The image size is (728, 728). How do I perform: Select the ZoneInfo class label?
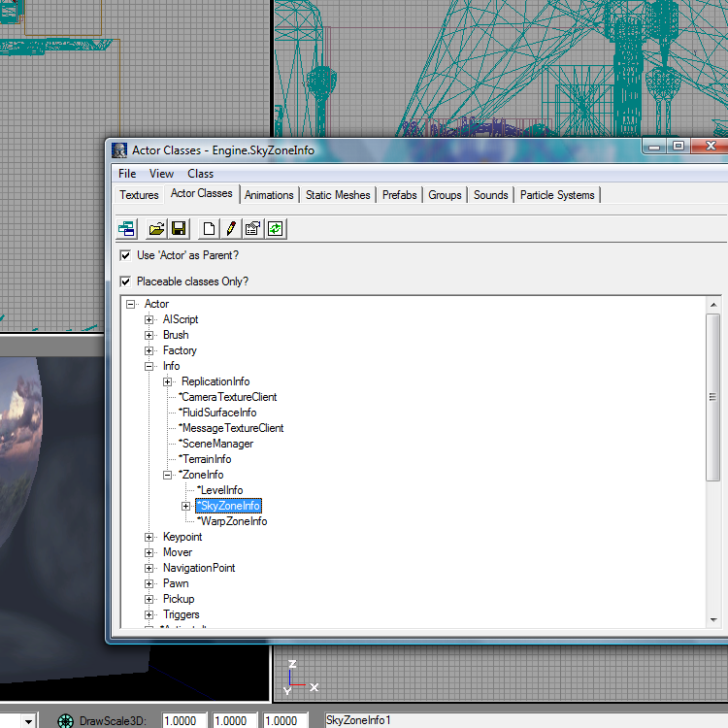[x=201, y=475]
